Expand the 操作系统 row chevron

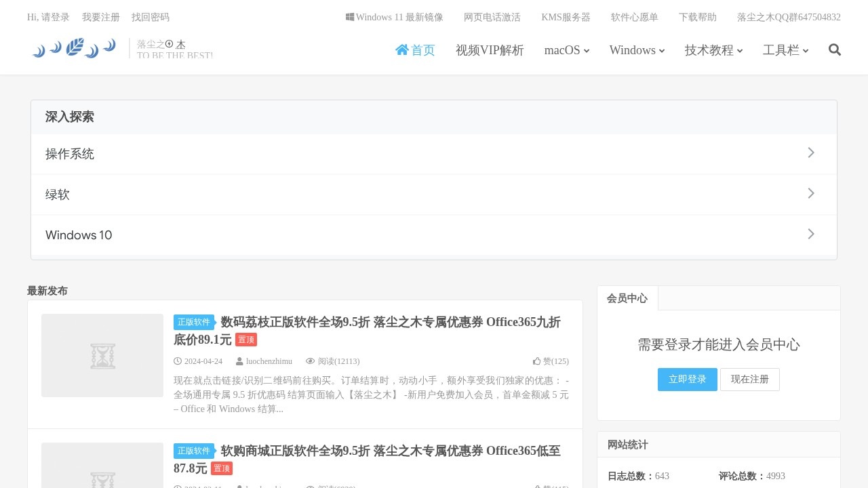pyautogui.click(x=810, y=153)
